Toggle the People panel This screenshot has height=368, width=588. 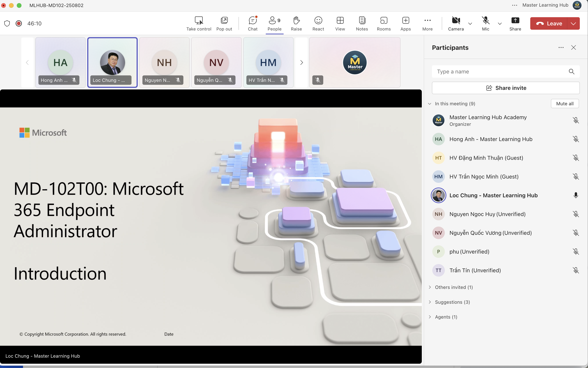274,23
